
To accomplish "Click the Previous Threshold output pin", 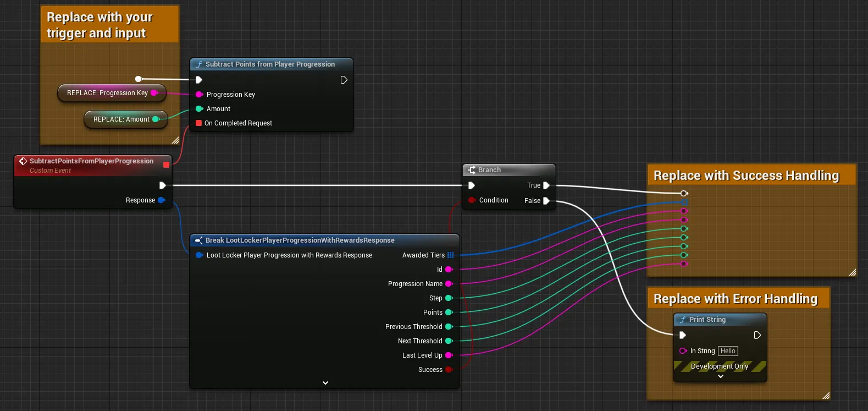I will tap(449, 327).
